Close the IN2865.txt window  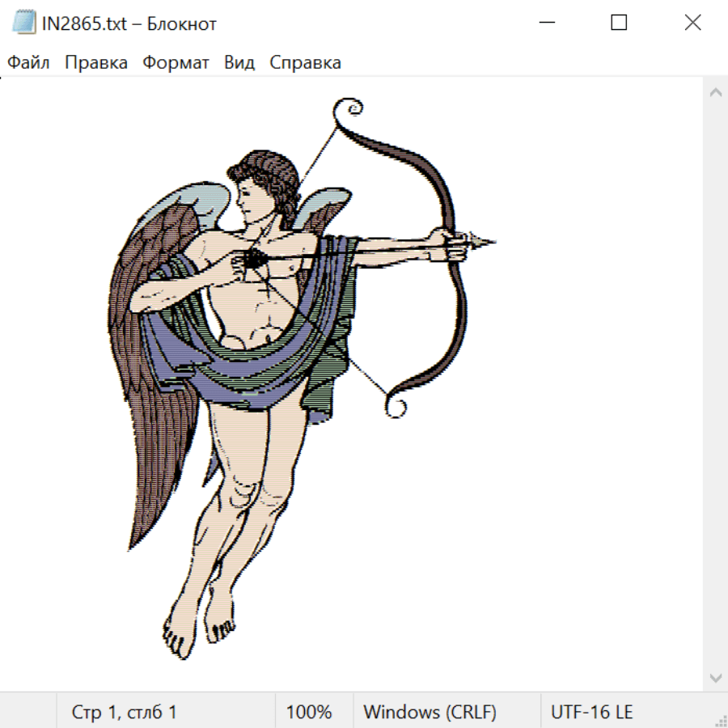pos(692,23)
